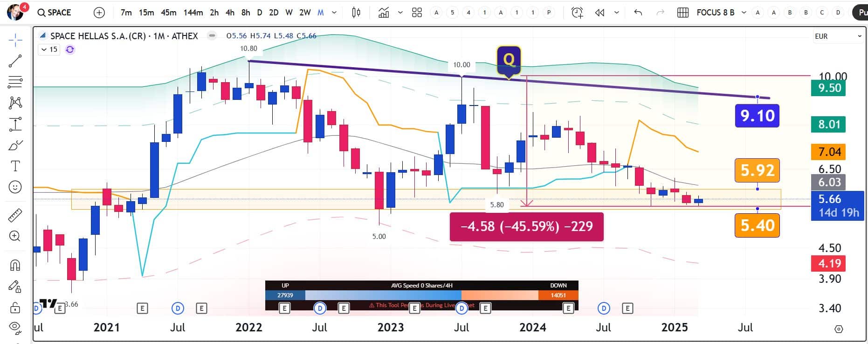The height and width of the screenshot is (344, 868).
Task: Click the candlestick chart type icon
Action: 356,13
